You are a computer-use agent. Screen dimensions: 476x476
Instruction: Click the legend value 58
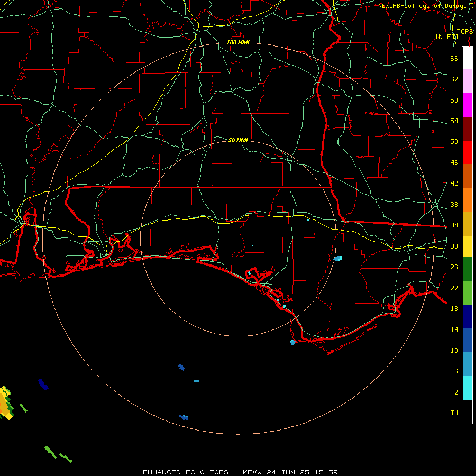coord(454,100)
